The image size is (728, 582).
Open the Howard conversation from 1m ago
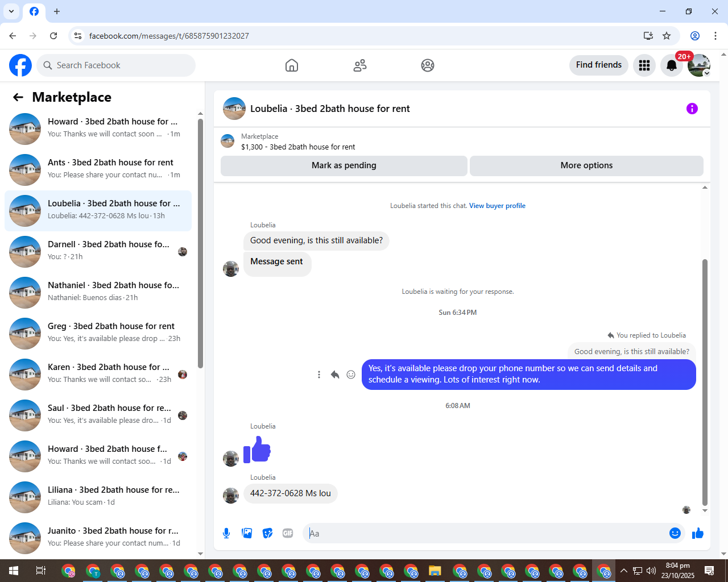98,129
